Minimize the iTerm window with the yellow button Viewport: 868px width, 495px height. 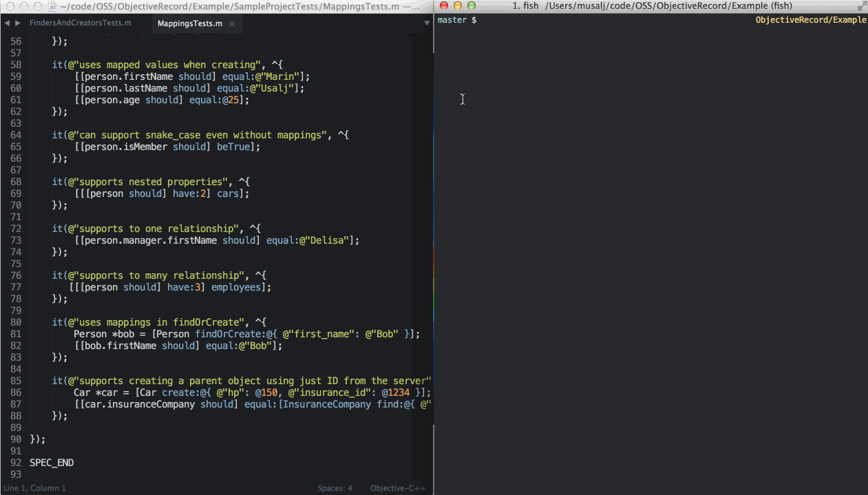pos(457,6)
